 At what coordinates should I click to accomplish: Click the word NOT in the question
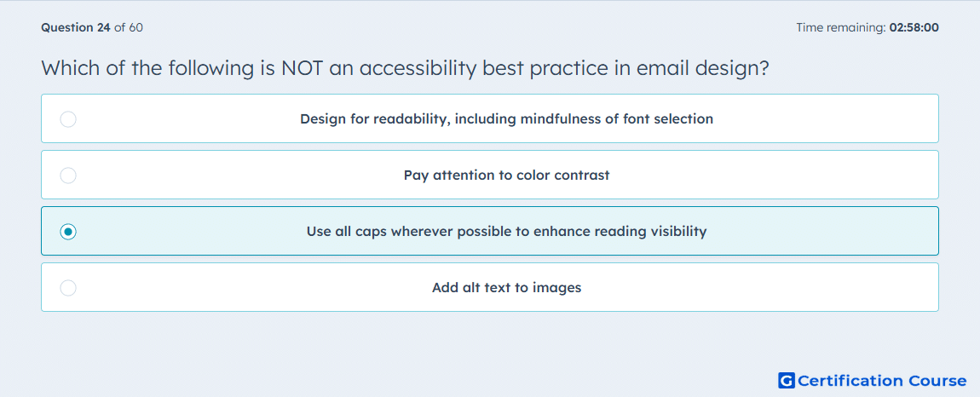[303, 67]
